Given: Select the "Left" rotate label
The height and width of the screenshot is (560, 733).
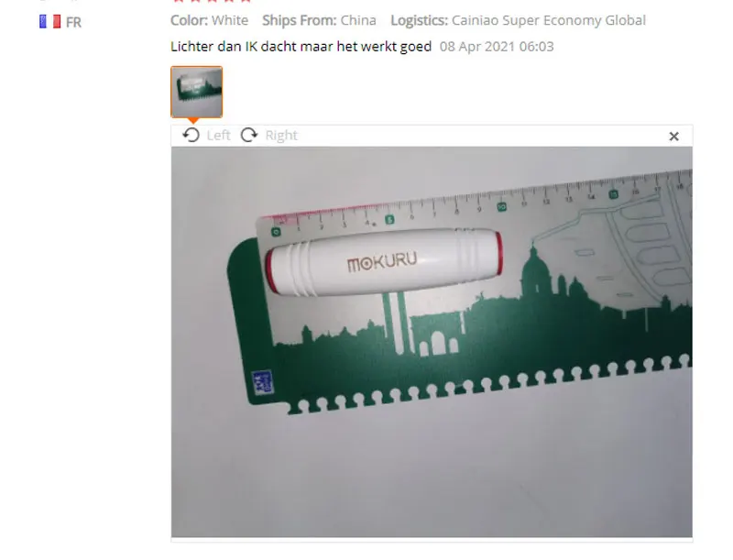Looking at the screenshot, I should click(x=218, y=135).
